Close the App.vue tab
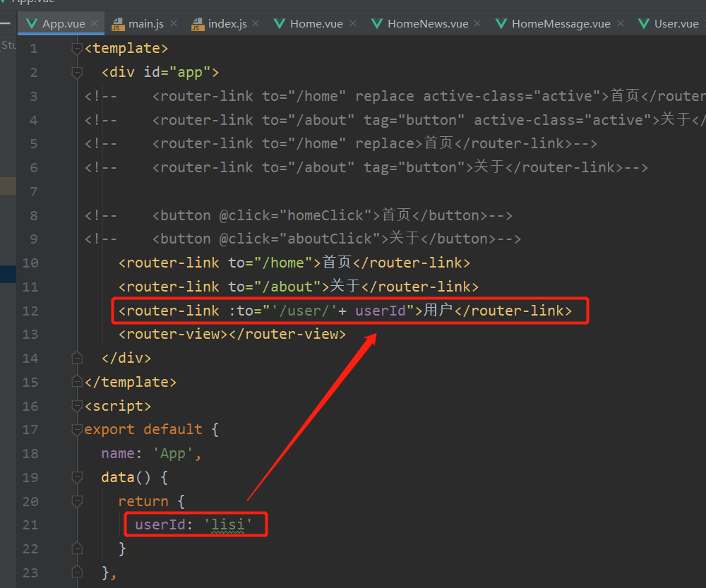Image resolution: width=706 pixels, height=588 pixels. click(x=95, y=23)
